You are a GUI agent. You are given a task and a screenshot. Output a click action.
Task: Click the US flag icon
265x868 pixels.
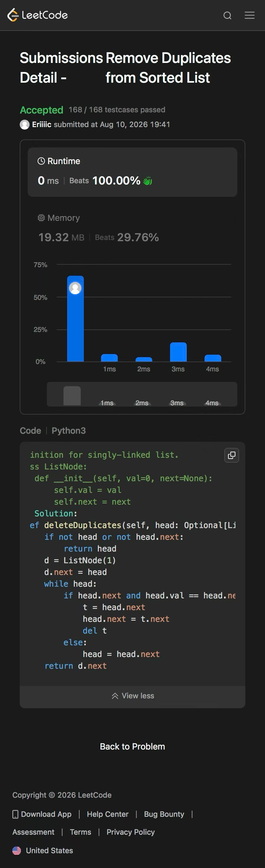coord(17,850)
